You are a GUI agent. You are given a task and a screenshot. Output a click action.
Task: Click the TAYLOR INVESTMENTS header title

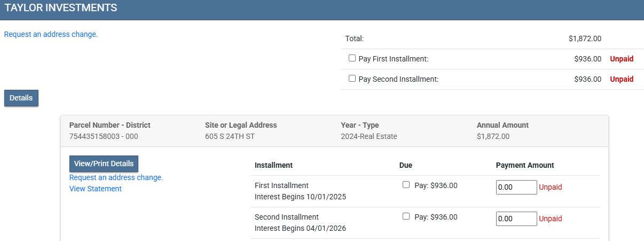(60, 8)
